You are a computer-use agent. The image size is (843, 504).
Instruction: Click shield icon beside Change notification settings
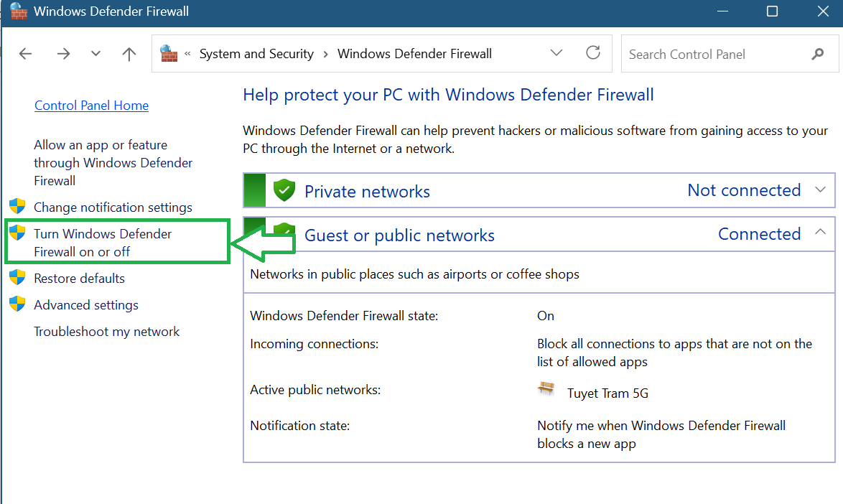(x=17, y=206)
